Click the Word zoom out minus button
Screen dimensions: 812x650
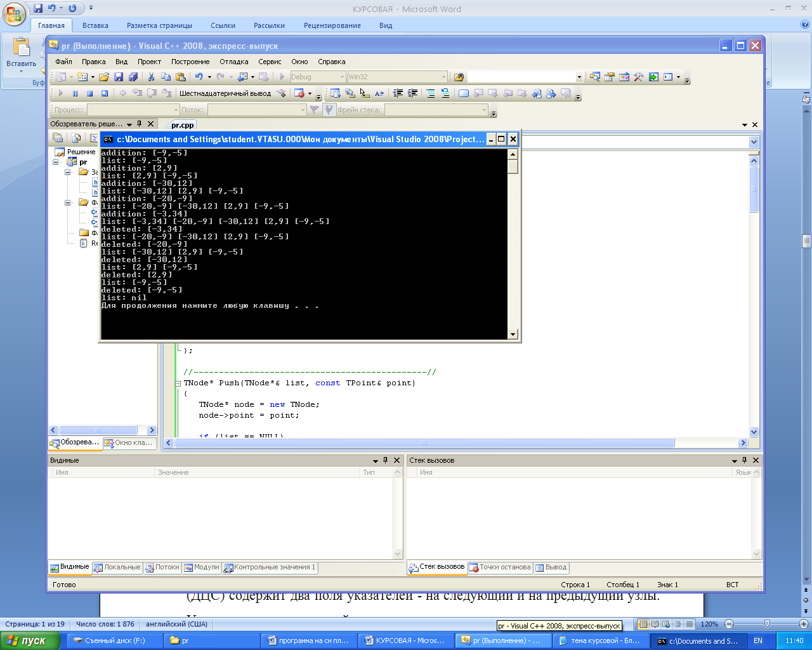click(x=729, y=624)
